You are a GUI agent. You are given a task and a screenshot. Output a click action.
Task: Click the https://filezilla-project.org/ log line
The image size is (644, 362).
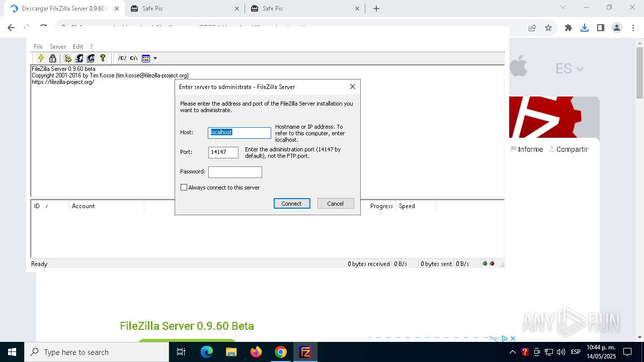[63, 82]
